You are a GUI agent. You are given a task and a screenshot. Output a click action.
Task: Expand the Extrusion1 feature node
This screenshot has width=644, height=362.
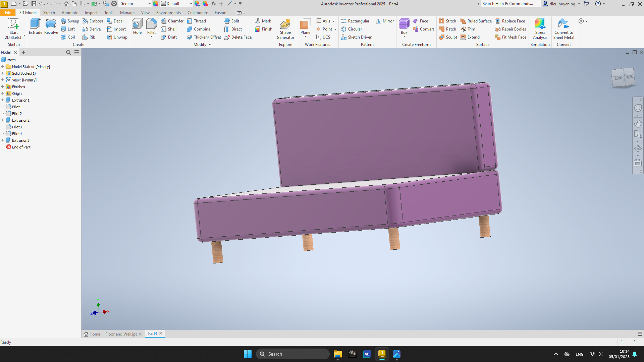[3, 100]
